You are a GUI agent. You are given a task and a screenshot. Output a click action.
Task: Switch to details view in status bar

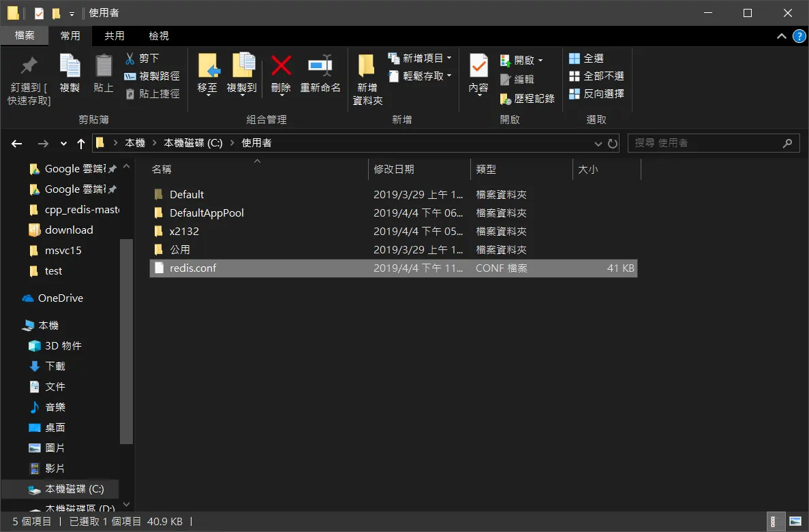pyautogui.click(x=773, y=522)
